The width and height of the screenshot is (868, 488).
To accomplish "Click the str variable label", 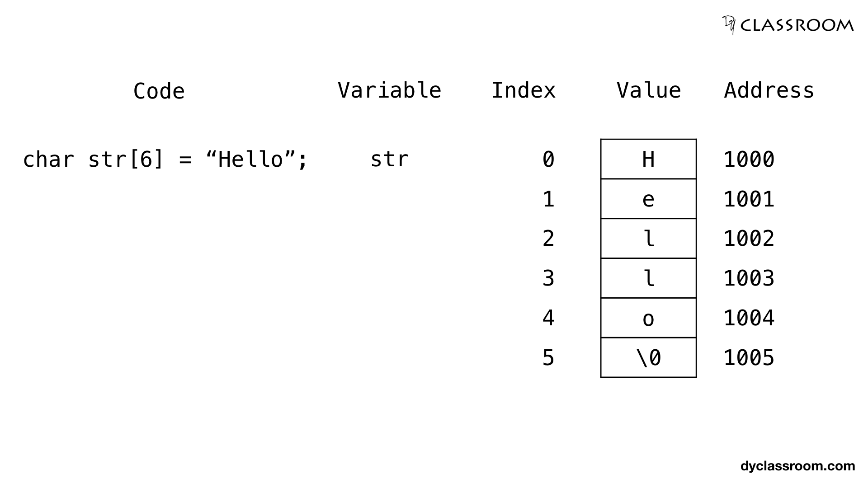I will click(389, 159).
